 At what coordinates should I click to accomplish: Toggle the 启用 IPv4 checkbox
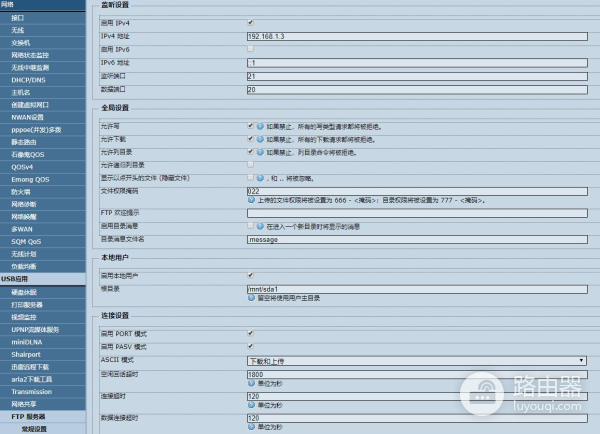click(250, 23)
